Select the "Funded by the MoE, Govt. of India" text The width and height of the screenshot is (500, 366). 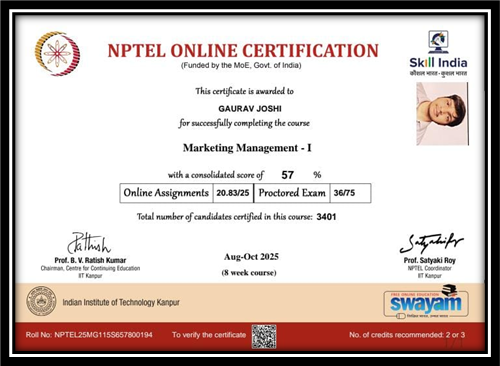tap(241, 65)
